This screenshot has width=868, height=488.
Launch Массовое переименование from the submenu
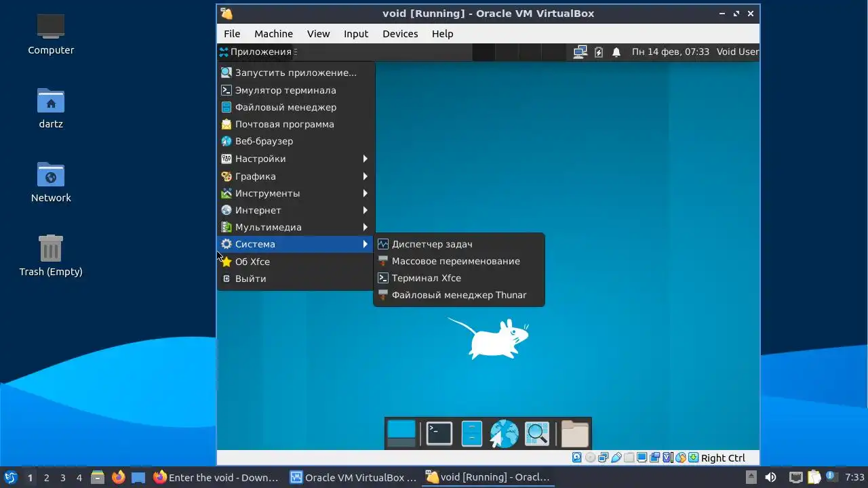pos(459,261)
